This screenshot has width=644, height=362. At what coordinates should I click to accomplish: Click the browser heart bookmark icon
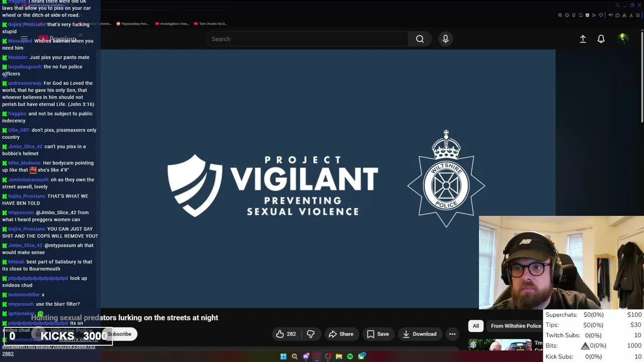click(601, 15)
